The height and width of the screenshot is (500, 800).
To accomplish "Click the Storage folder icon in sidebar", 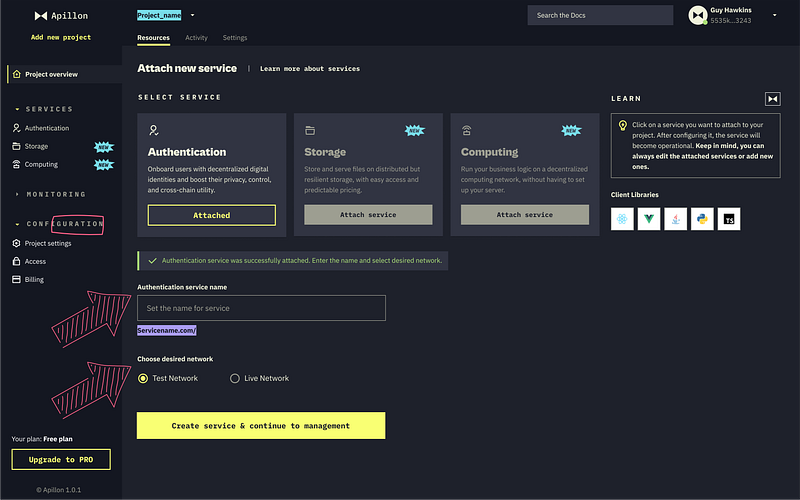I will (16, 146).
